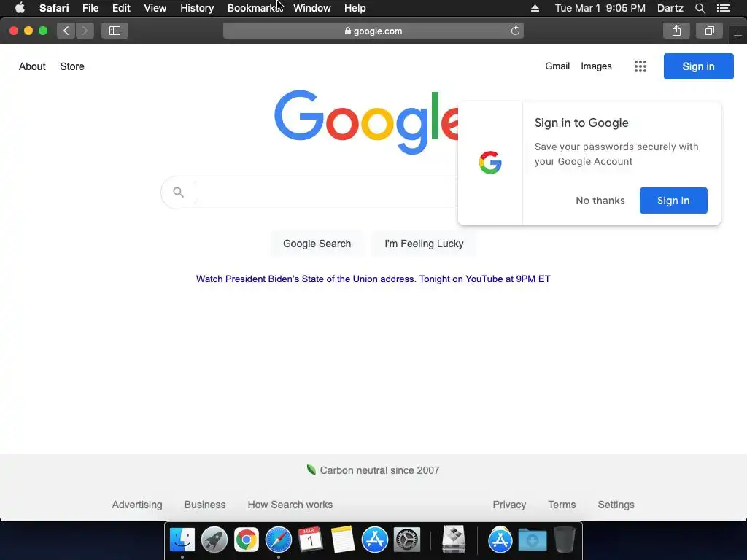The height and width of the screenshot is (560, 747).
Task: Open App Store from the Dock
Action: coord(374,540)
